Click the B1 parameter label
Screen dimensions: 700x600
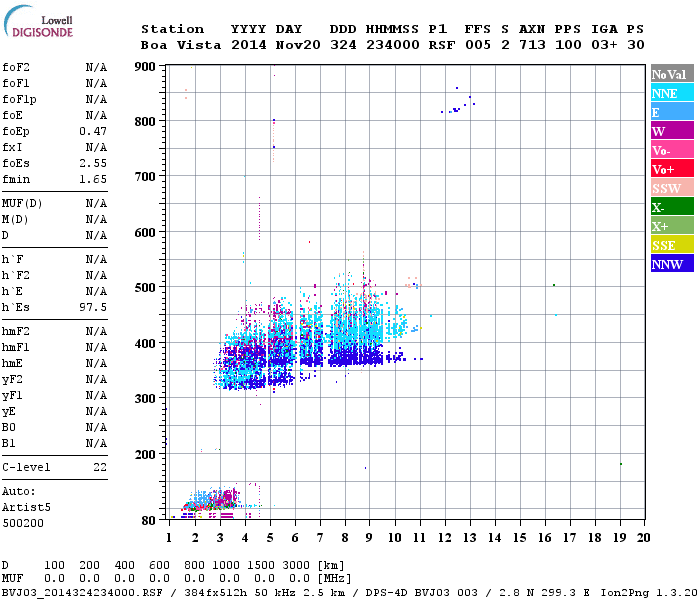coord(9,443)
